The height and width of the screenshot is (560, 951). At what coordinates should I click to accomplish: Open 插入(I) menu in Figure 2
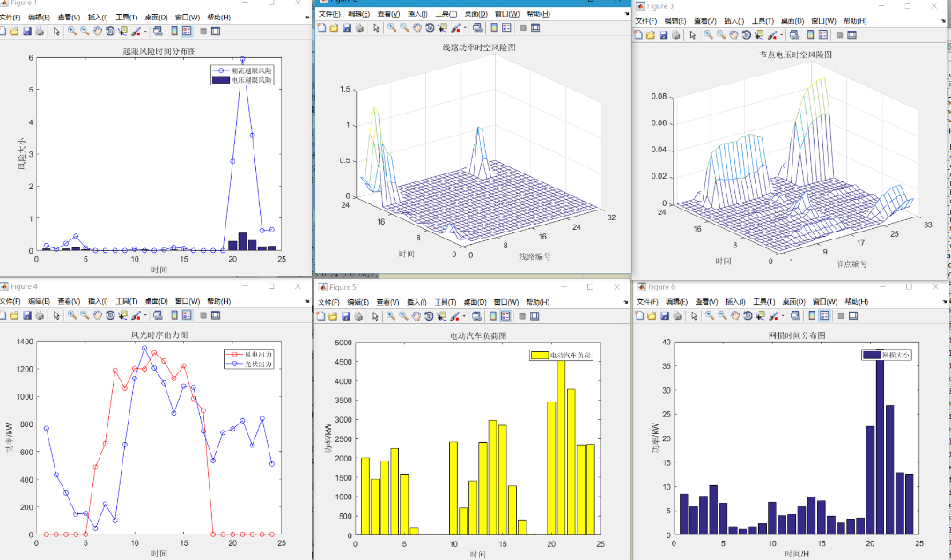[417, 13]
